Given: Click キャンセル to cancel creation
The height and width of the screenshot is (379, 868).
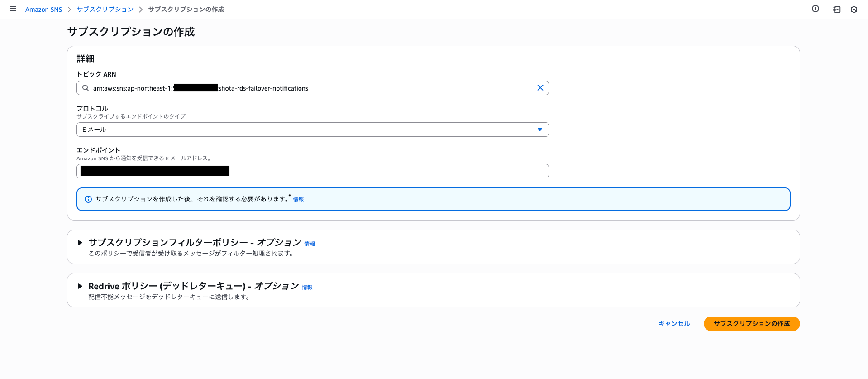Looking at the screenshot, I should click(x=674, y=324).
